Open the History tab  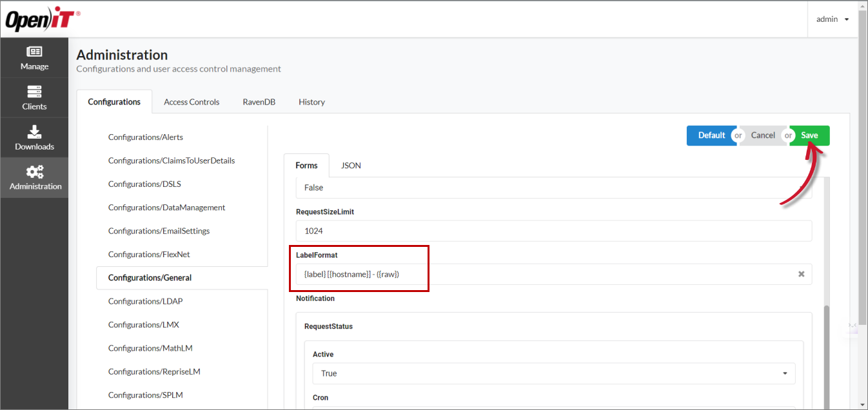(311, 102)
